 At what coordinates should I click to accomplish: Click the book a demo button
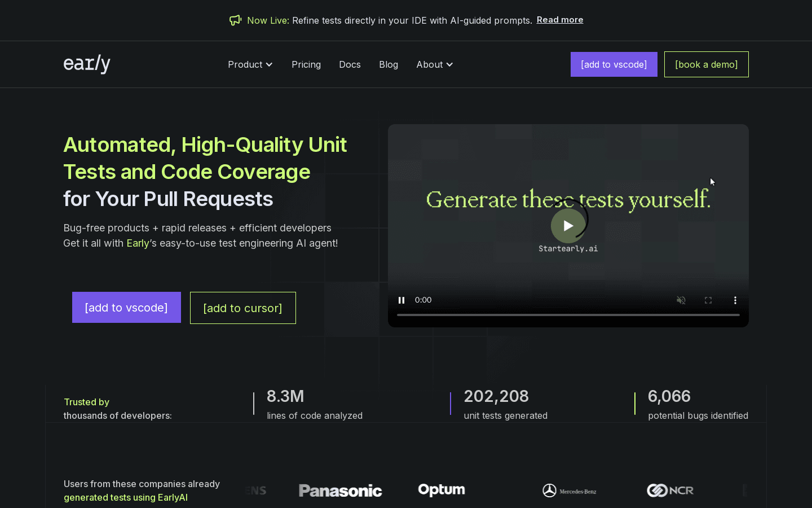click(x=707, y=64)
